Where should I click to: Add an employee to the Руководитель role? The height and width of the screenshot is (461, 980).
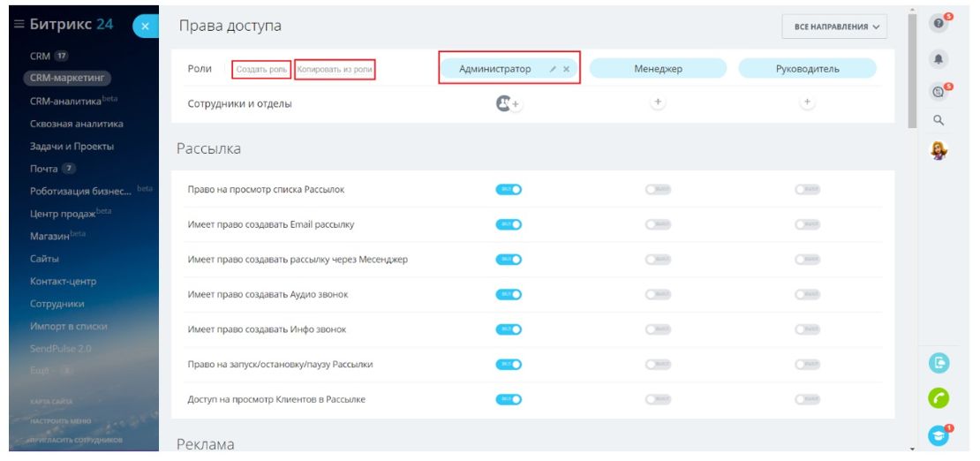click(x=806, y=103)
